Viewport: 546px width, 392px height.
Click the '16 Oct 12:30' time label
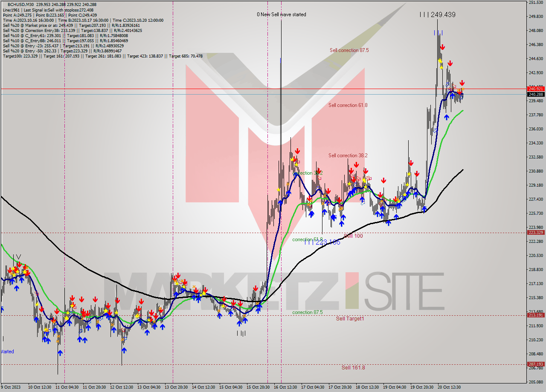coord(285,387)
